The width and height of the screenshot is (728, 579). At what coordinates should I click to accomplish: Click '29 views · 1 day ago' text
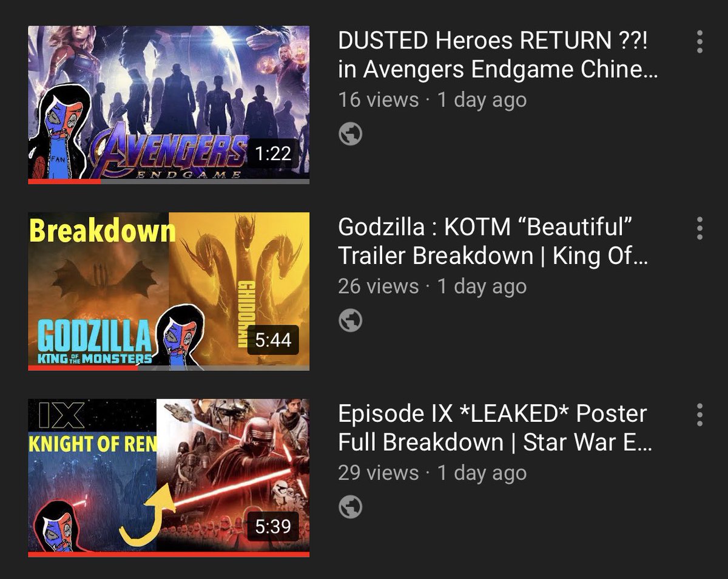432,472
